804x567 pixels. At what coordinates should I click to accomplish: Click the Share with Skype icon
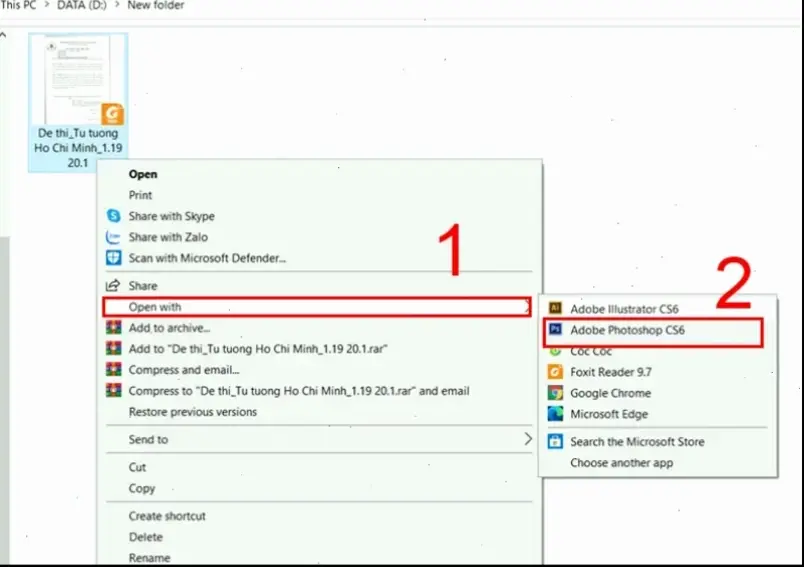113,216
